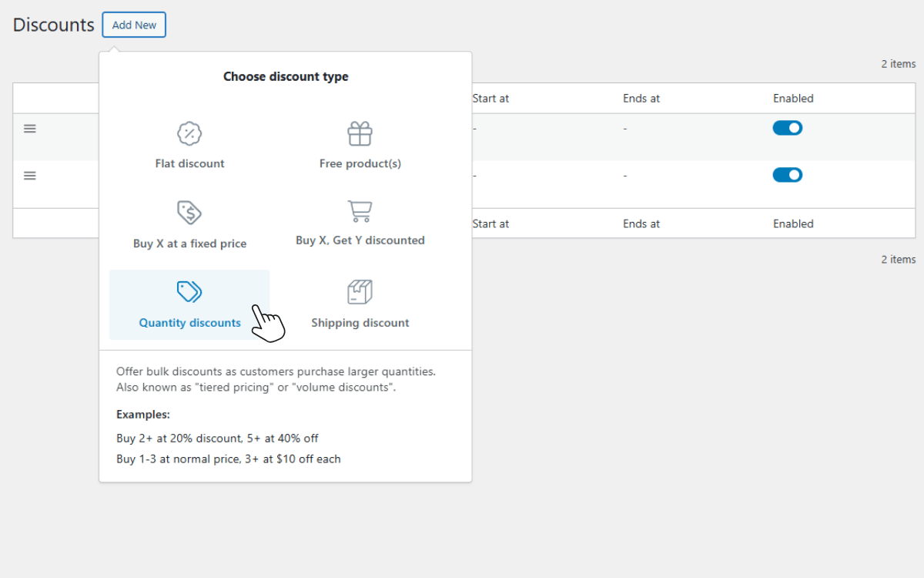Choose the Shipping discount package icon
This screenshot has width=924, height=578.
[360, 292]
